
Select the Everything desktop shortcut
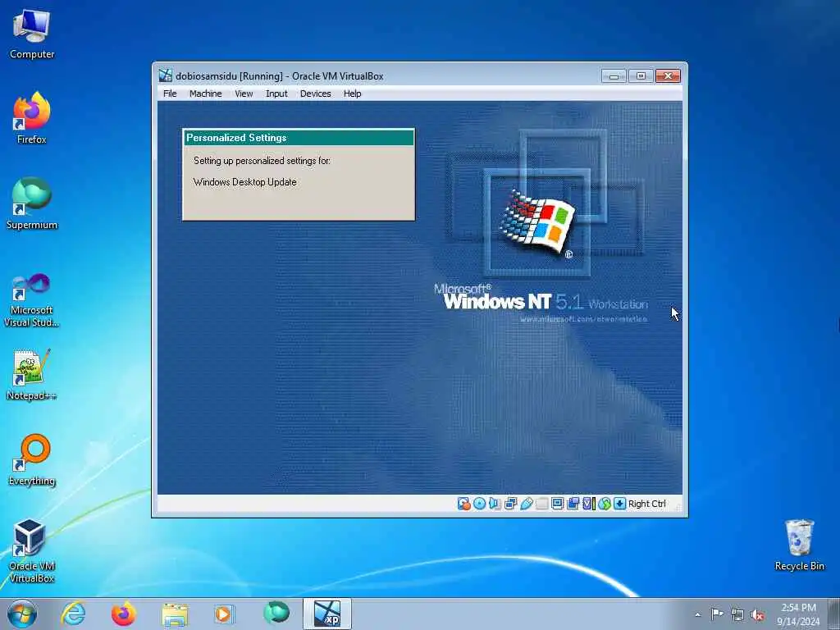pyautogui.click(x=32, y=459)
